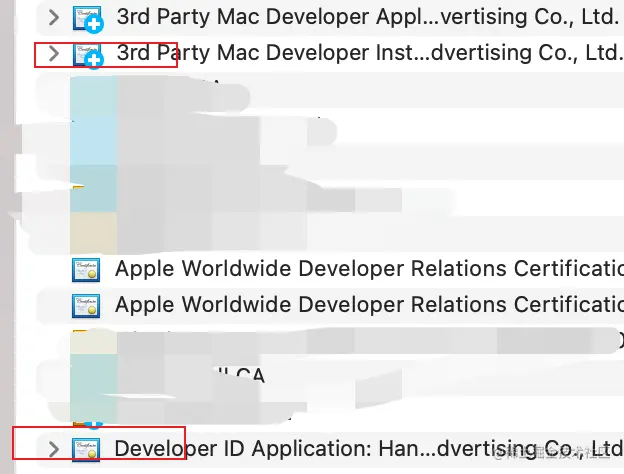This screenshot has height=474, width=624.
Task: Select the 3rd Party Mac Developer Appl certificate name
Action: click(x=367, y=17)
